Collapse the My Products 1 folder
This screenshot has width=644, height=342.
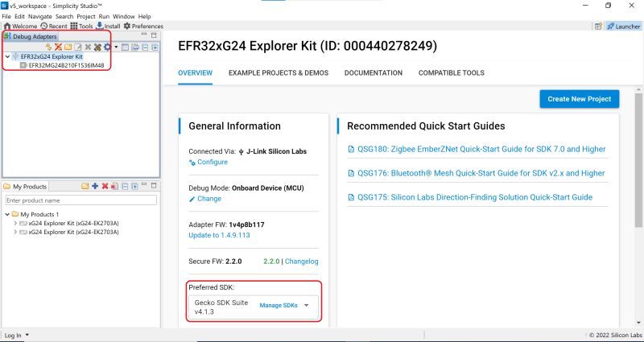pyautogui.click(x=7, y=214)
